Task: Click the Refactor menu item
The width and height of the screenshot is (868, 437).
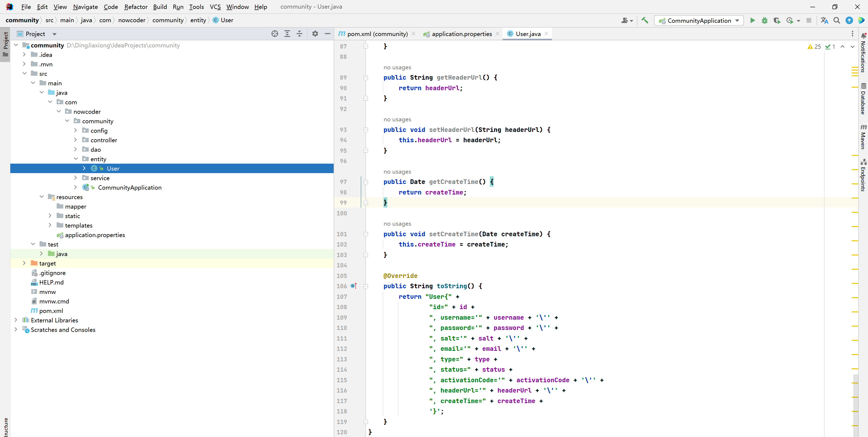Action: (136, 7)
